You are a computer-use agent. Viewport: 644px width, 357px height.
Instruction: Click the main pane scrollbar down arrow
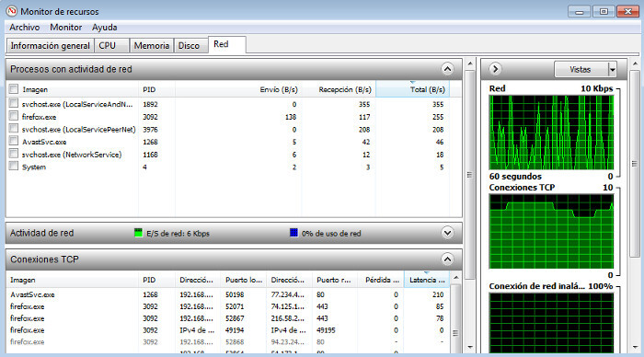pos(470,348)
